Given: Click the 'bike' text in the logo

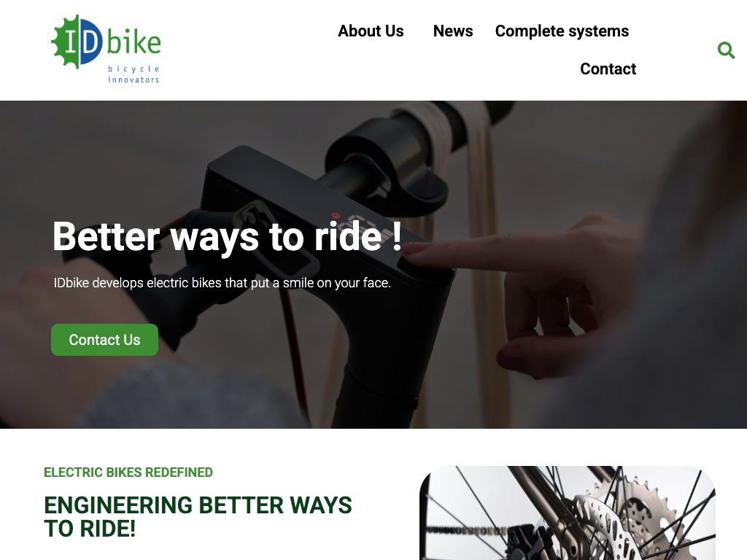Looking at the screenshot, I should point(133,42).
